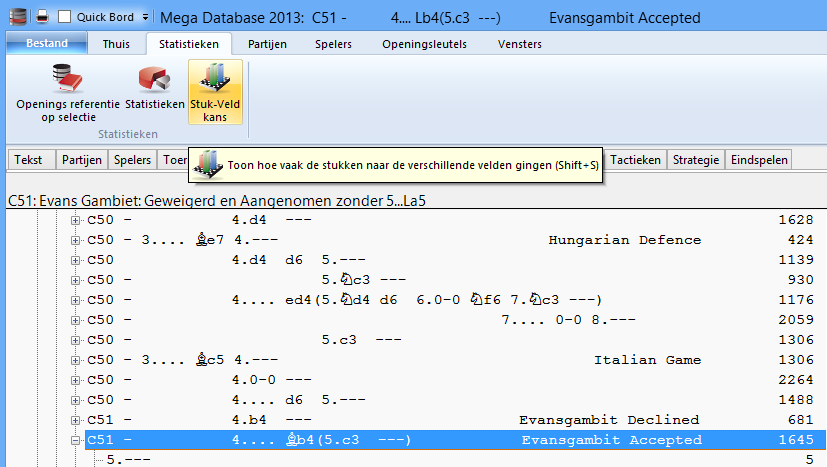The height and width of the screenshot is (467, 827).
Task: Select the Toernooien list tab
Action: (x=173, y=160)
